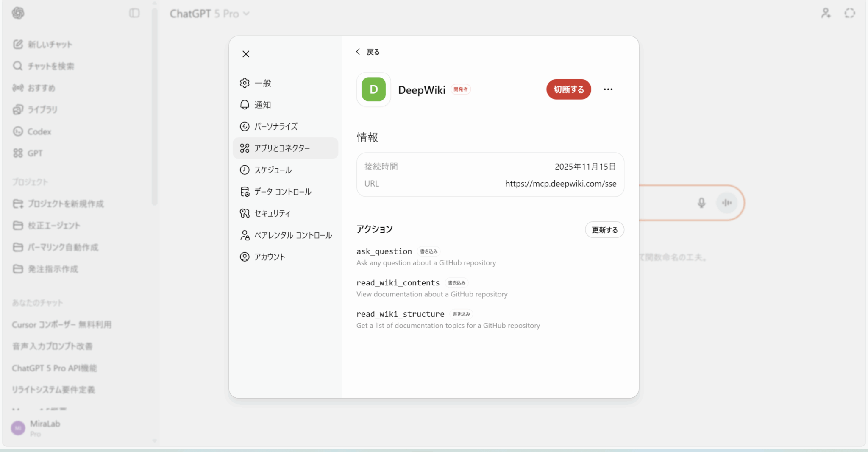Click the 更新する refresh button

click(x=604, y=230)
